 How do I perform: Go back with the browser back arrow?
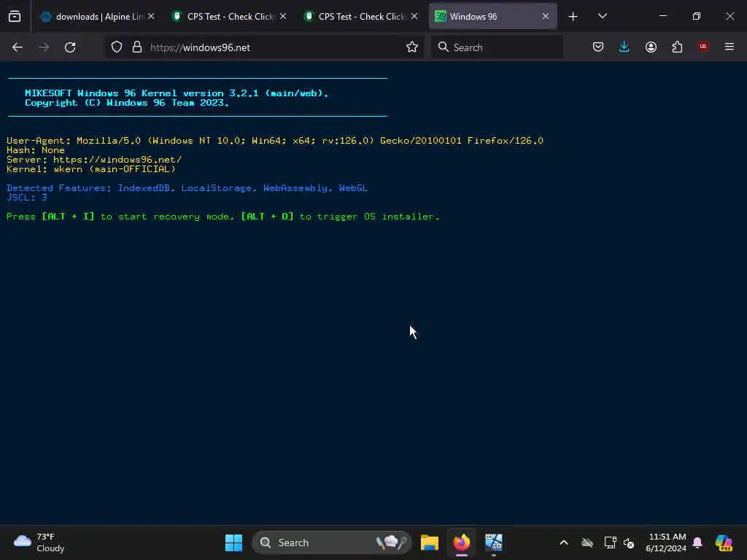point(18,47)
